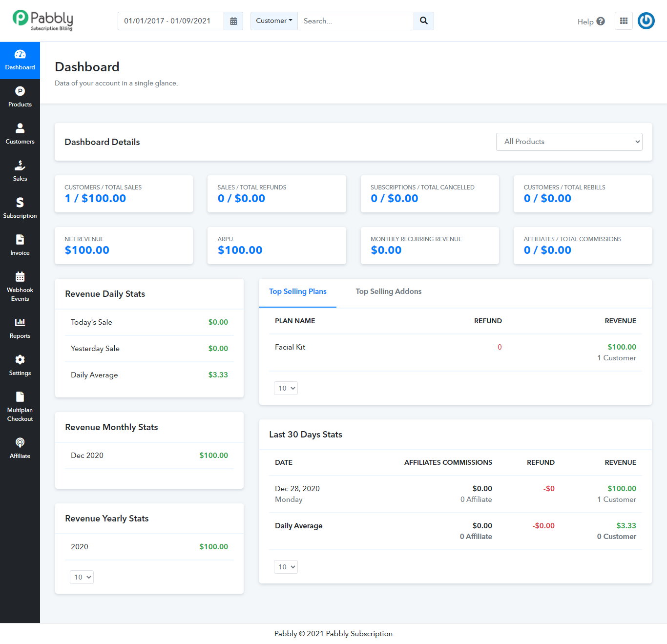Open the Dashboard from the sidebar

(x=20, y=60)
